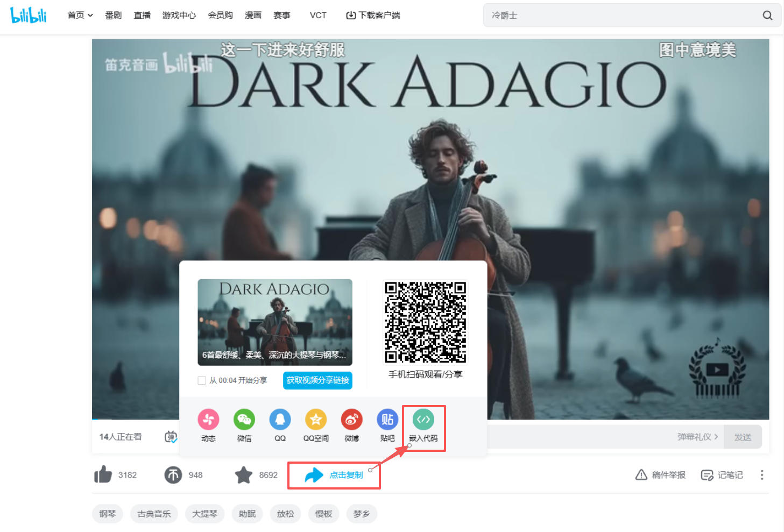This screenshot has width=784, height=532.
Task: Share to QQ空间 icon
Action: tap(316, 420)
